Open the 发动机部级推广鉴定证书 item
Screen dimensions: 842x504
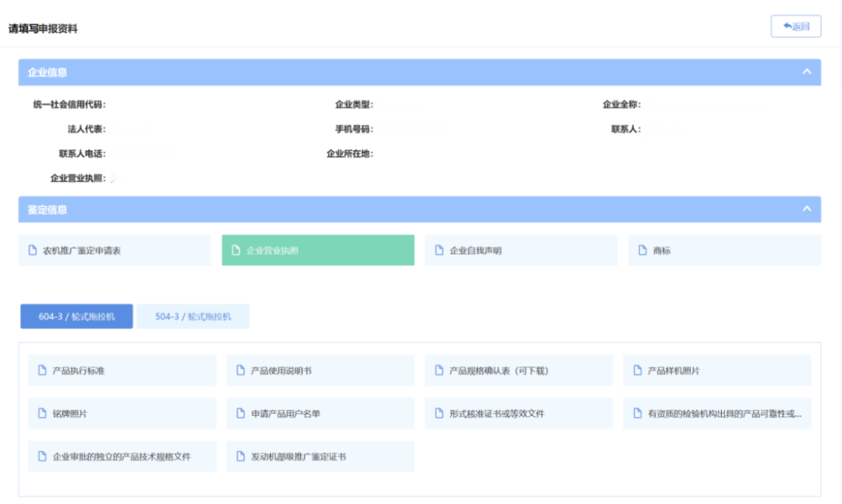coord(320,456)
